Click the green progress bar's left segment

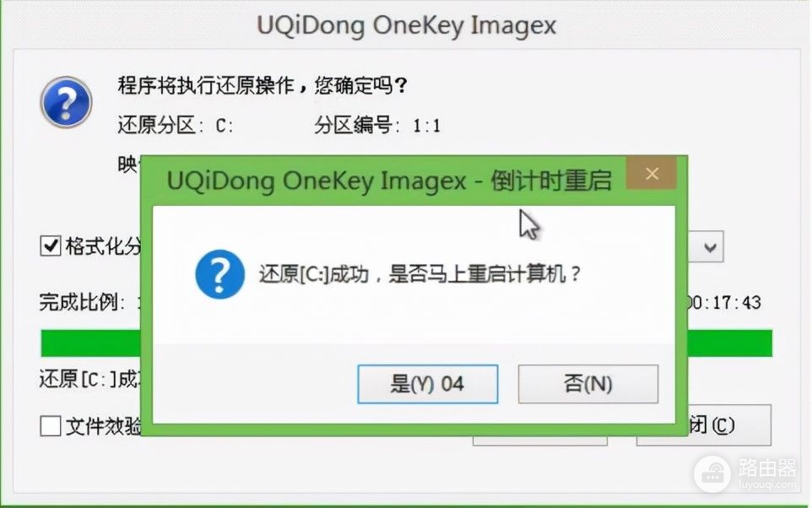[90, 343]
